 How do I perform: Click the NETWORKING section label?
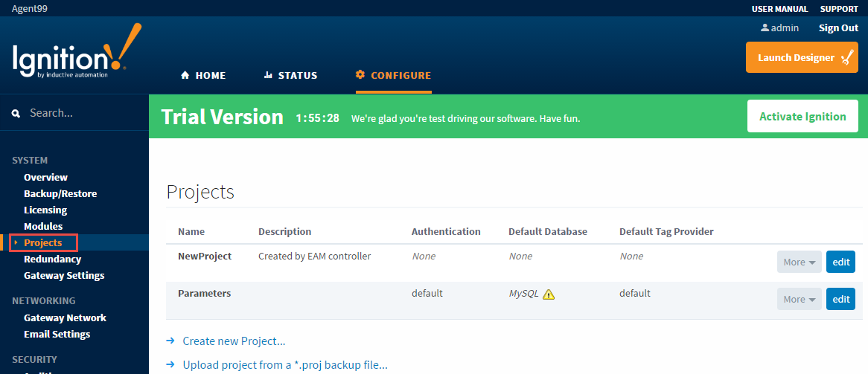point(44,301)
